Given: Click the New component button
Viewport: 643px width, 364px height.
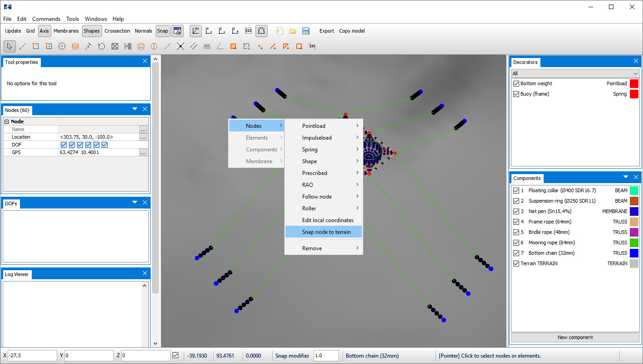Looking at the screenshot, I should pos(575,337).
